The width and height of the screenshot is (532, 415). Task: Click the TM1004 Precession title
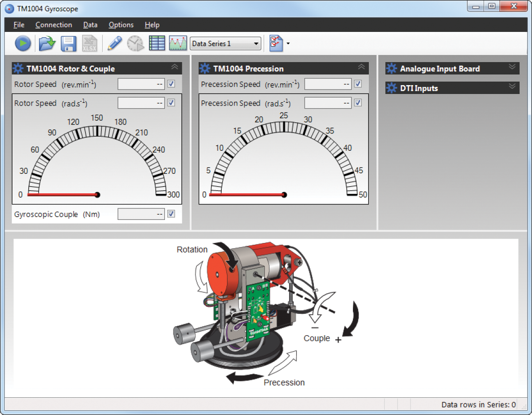[248, 69]
